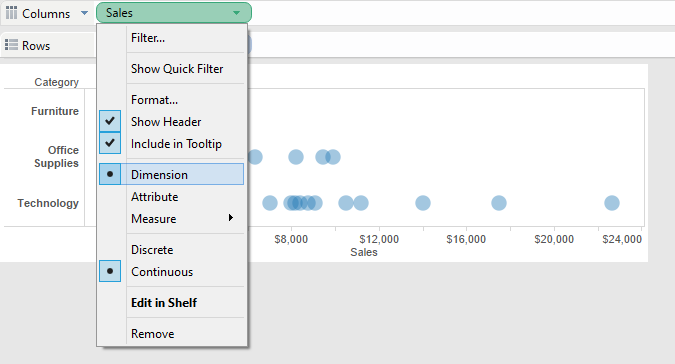This screenshot has height=364, width=675.
Task: Click Remove in the context menu
Action: [152, 334]
